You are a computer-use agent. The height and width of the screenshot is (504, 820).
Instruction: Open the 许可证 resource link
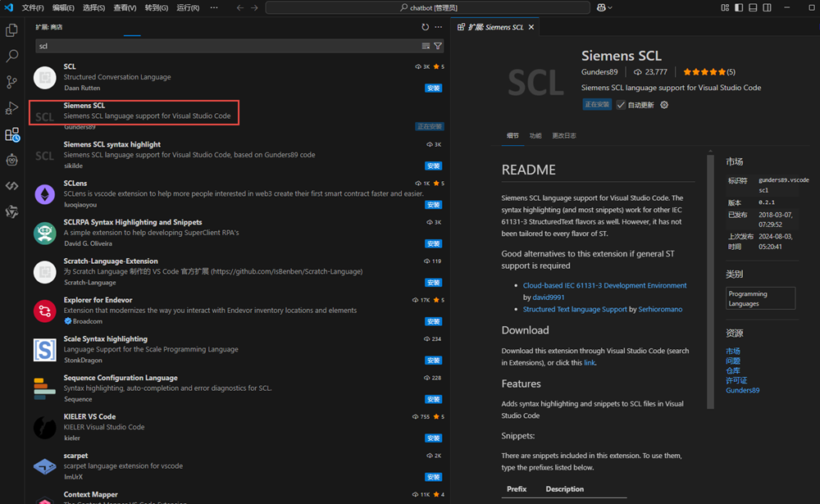click(x=736, y=380)
